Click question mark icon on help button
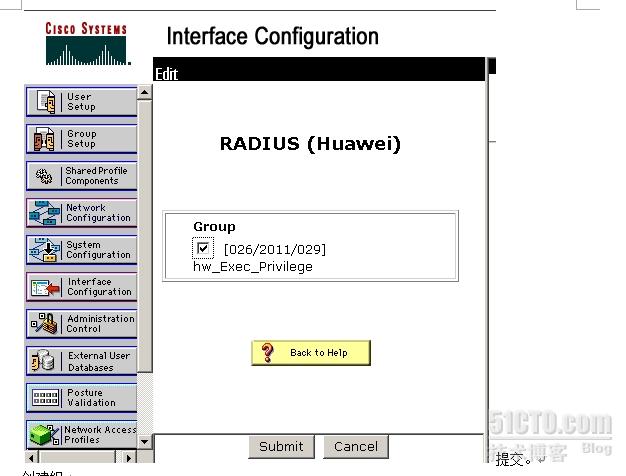Viewport: 626px width, 476px height. [x=267, y=353]
